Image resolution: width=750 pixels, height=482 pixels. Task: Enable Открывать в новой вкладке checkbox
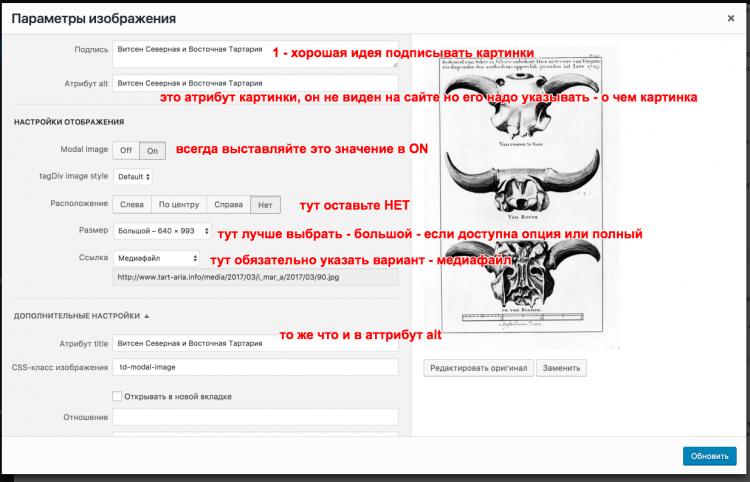click(117, 396)
